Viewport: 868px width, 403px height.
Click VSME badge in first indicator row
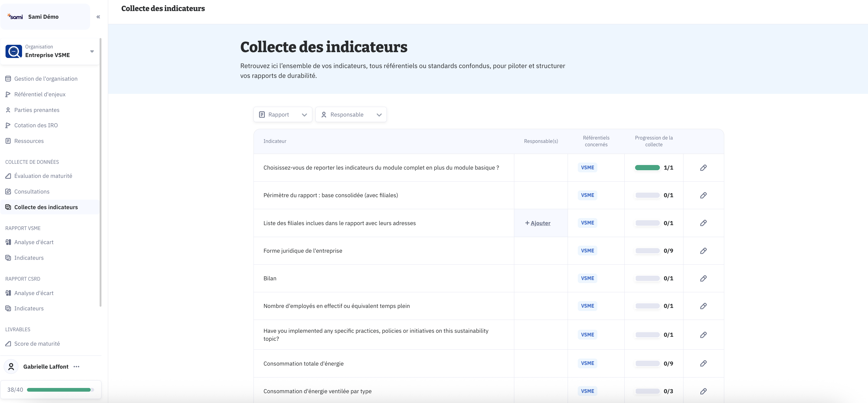tap(587, 167)
